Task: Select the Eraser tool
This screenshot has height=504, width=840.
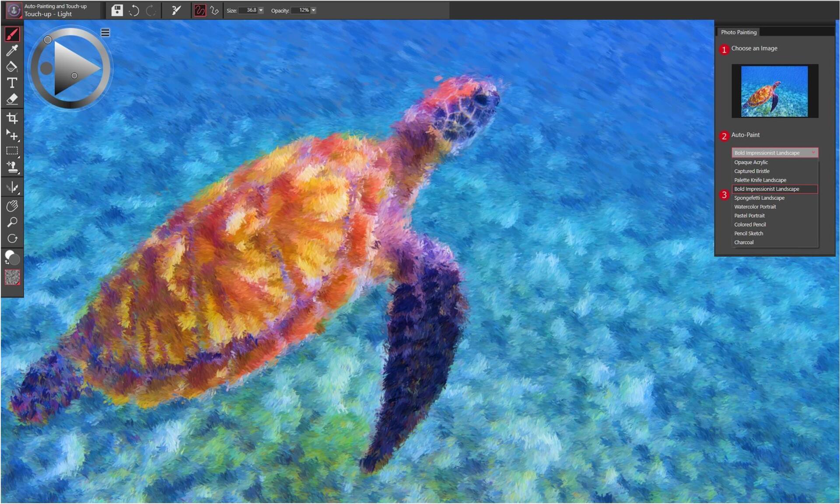Action: coord(12,99)
